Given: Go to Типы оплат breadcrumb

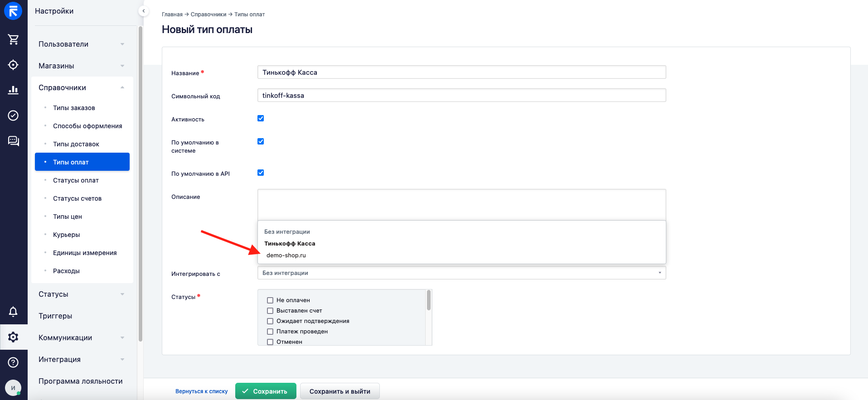Looking at the screenshot, I should click(x=250, y=14).
